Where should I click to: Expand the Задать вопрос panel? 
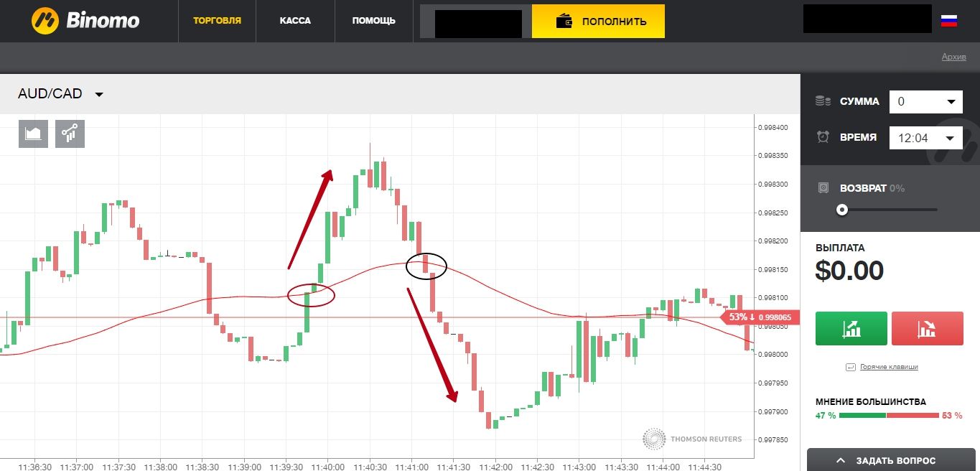[x=893, y=460]
